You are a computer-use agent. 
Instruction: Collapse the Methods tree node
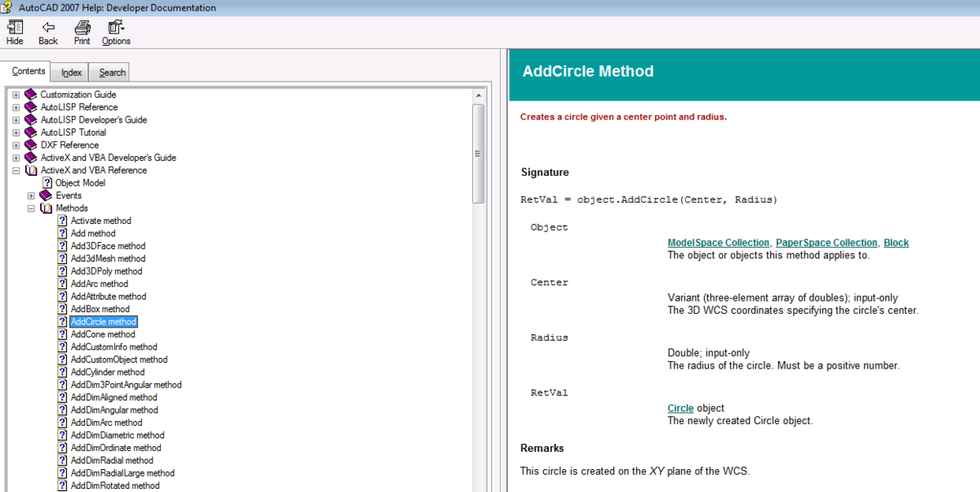(x=30, y=208)
